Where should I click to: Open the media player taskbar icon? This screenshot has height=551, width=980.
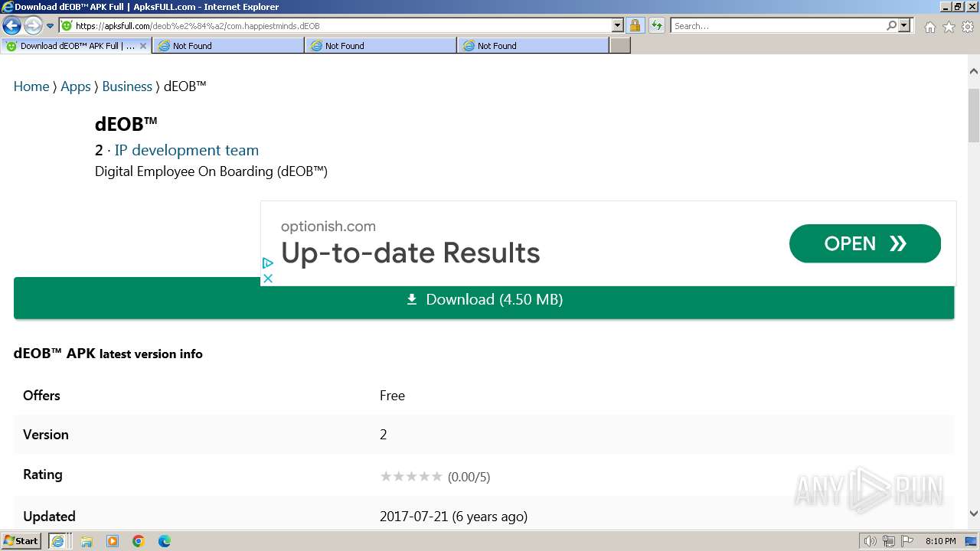[113, 541]
